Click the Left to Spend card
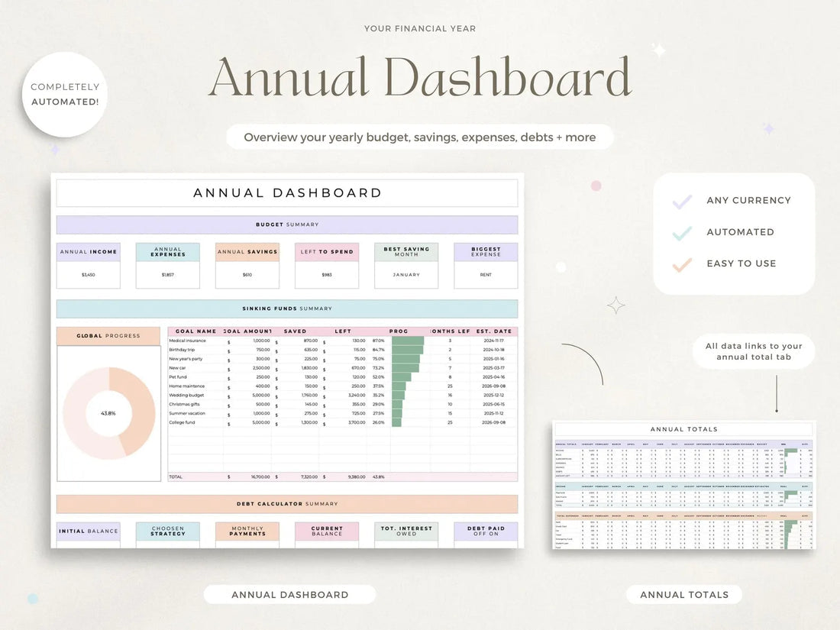This screenshot has height=630, width=840. (x=327, y=266)
